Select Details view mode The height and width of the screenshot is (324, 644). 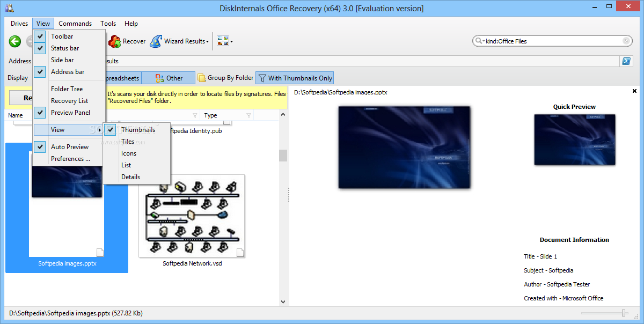137,177
